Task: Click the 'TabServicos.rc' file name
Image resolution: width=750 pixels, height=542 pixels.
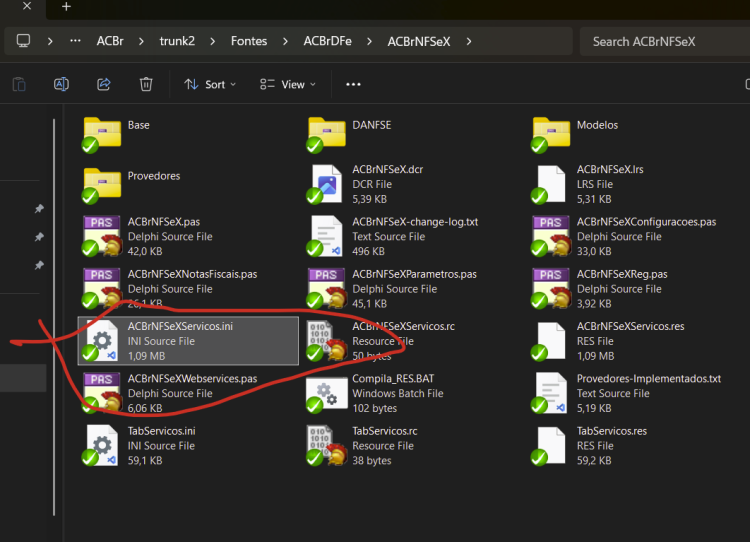Action: (385, 431)
